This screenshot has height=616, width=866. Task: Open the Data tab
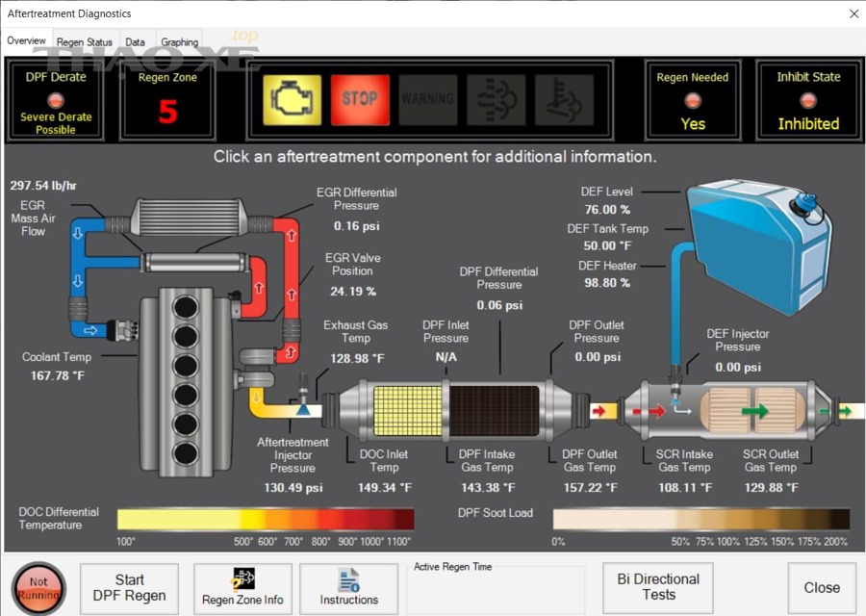tap(136, 42)
